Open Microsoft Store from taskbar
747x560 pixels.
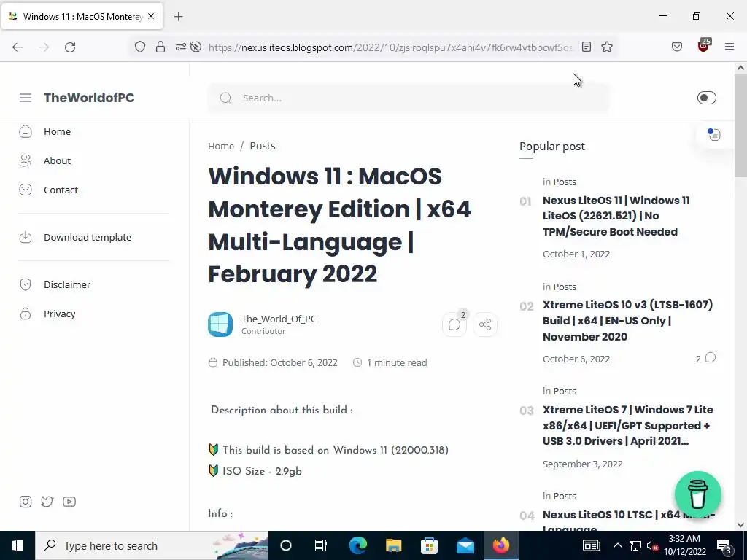(429, 545)
